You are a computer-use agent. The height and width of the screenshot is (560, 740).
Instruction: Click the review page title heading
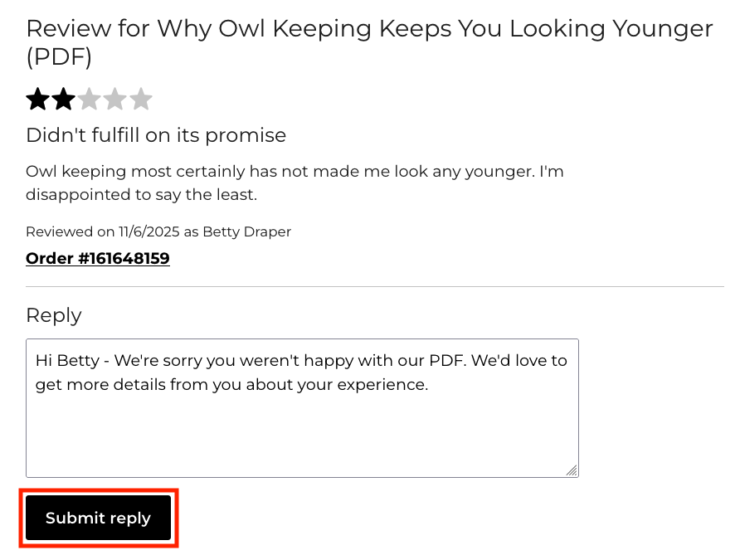369,29
